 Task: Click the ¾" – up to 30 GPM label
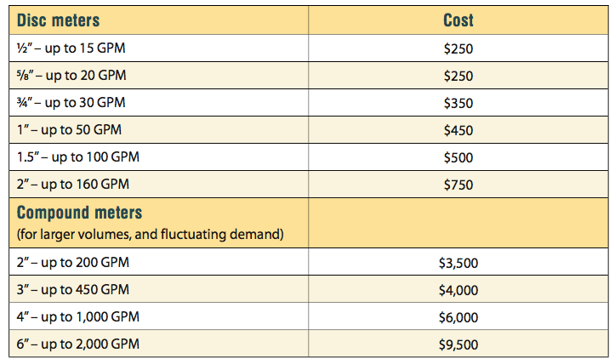tap(65, 103)
